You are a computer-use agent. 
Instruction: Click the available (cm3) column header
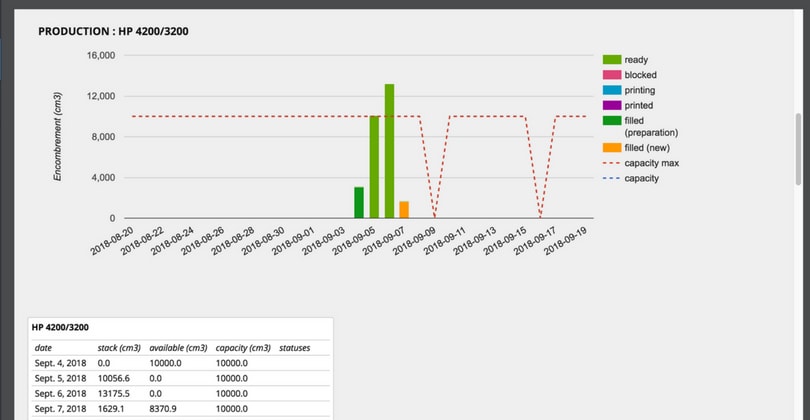[178, 348]
